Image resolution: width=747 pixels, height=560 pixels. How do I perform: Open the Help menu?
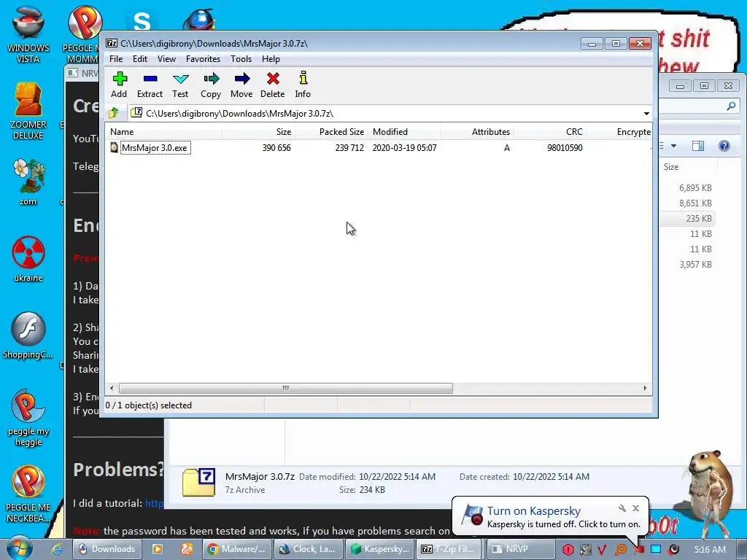pyautogui.click(x=271, y=59)
